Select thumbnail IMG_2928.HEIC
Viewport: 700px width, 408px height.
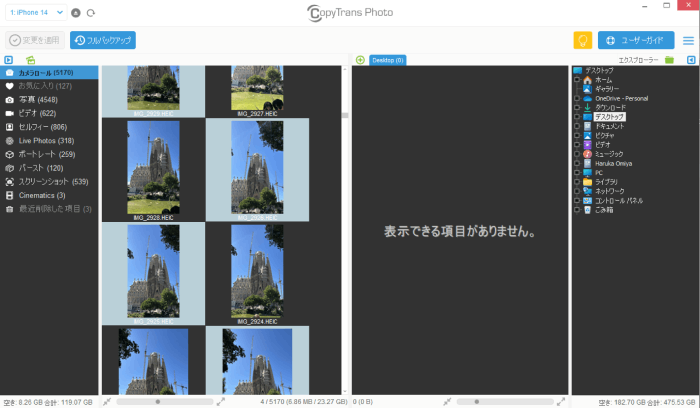[153, 170]
